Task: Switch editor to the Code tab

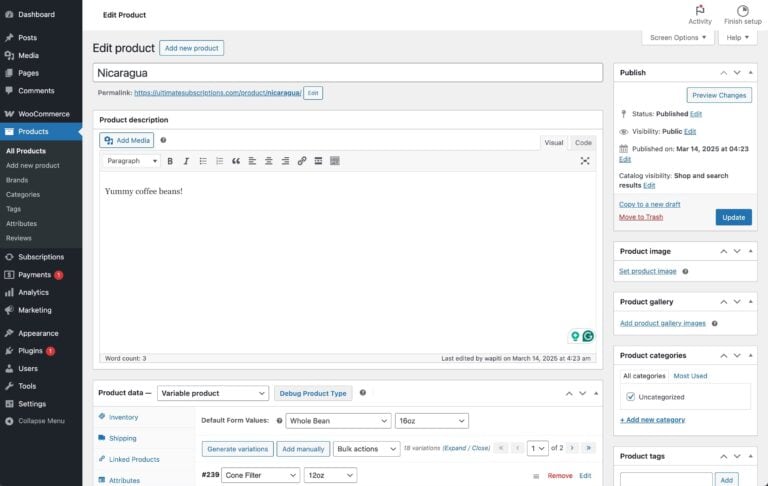Action: [582, 142]
